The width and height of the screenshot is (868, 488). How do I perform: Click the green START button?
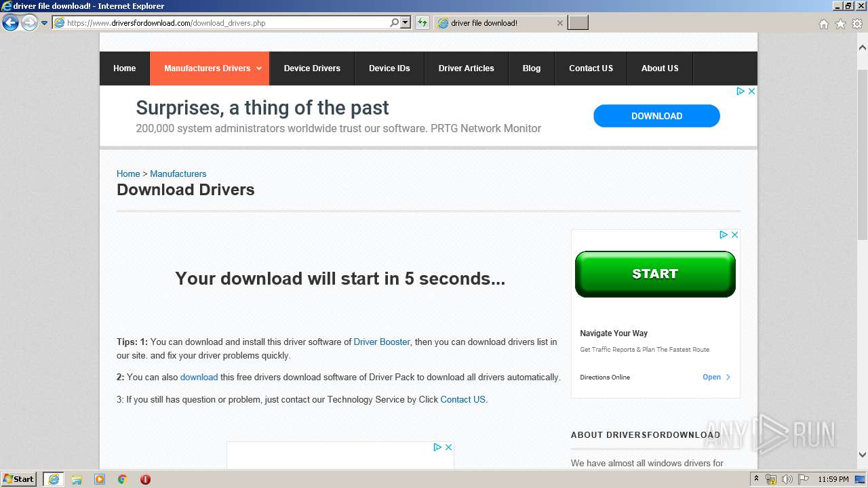(x=655, y=274)
